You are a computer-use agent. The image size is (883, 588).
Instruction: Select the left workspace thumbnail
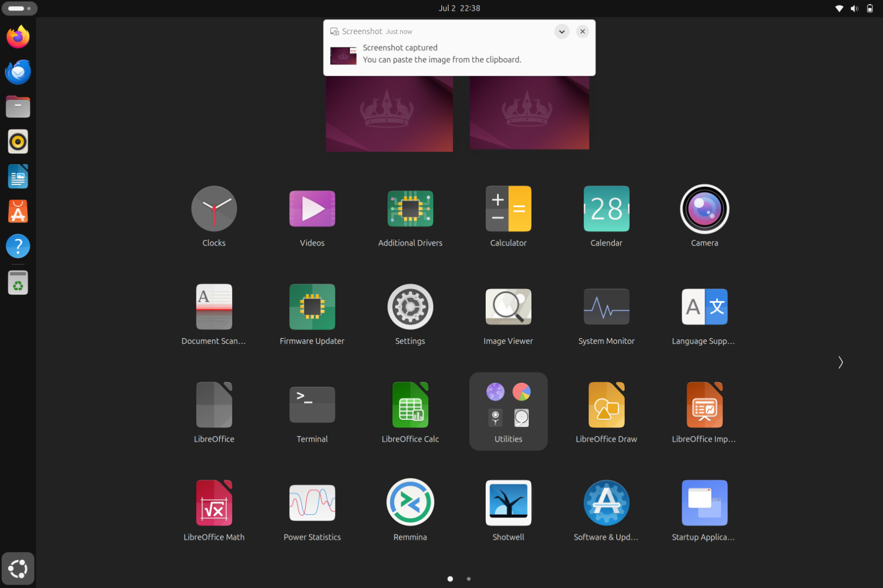click(389, 114)
